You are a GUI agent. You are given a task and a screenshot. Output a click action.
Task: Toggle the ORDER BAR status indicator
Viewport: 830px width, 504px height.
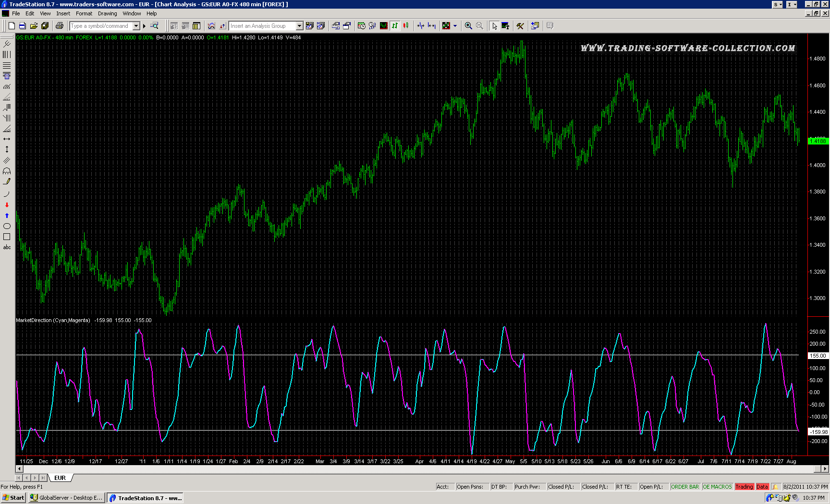pyautogui.click(x=684, y=487)
